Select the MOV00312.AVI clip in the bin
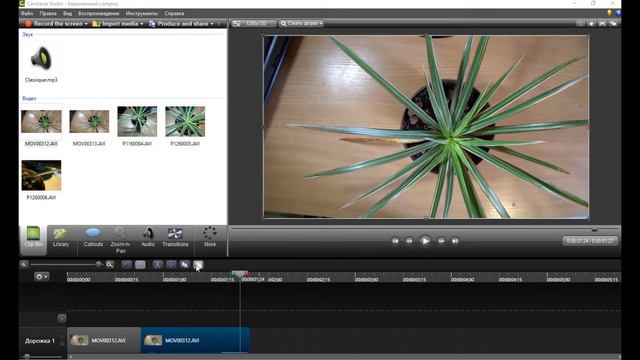The width and height of the screenshot is (640, 360). coord(41,127)
